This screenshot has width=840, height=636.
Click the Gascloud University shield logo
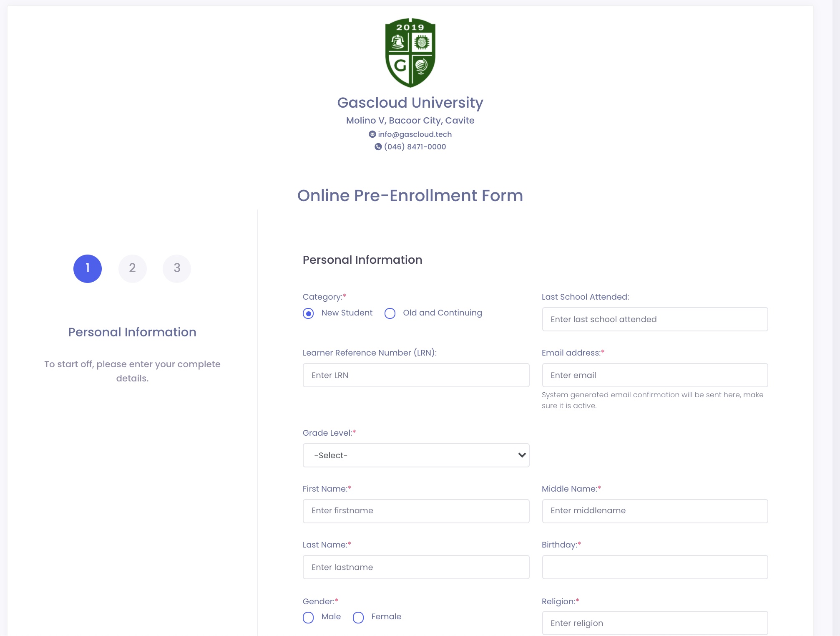pyautogui.click(x=410, y=53)
